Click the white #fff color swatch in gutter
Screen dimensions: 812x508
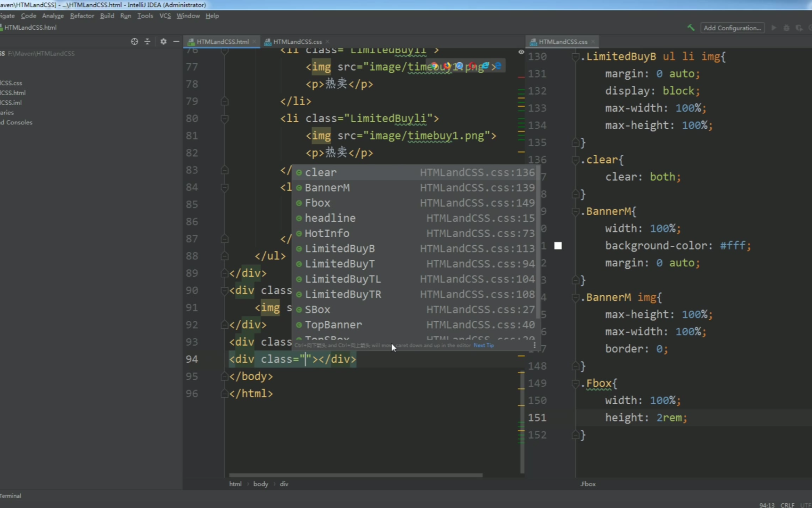558,246
